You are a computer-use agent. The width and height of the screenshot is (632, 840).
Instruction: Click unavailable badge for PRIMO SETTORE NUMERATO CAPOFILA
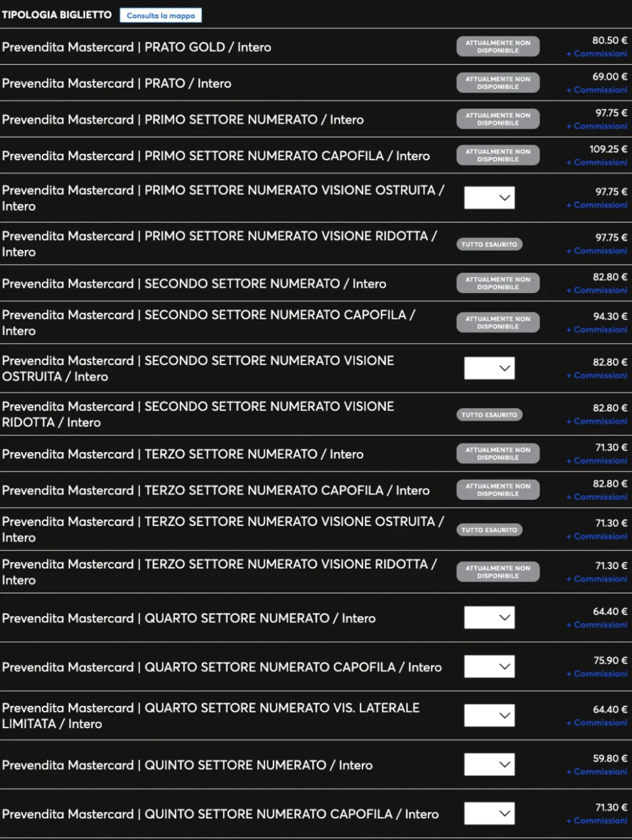click(498, 155)
